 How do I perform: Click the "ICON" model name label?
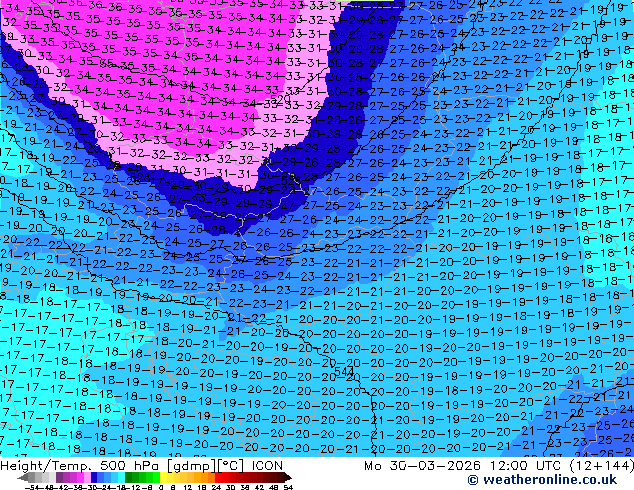(x=267, y=466)
